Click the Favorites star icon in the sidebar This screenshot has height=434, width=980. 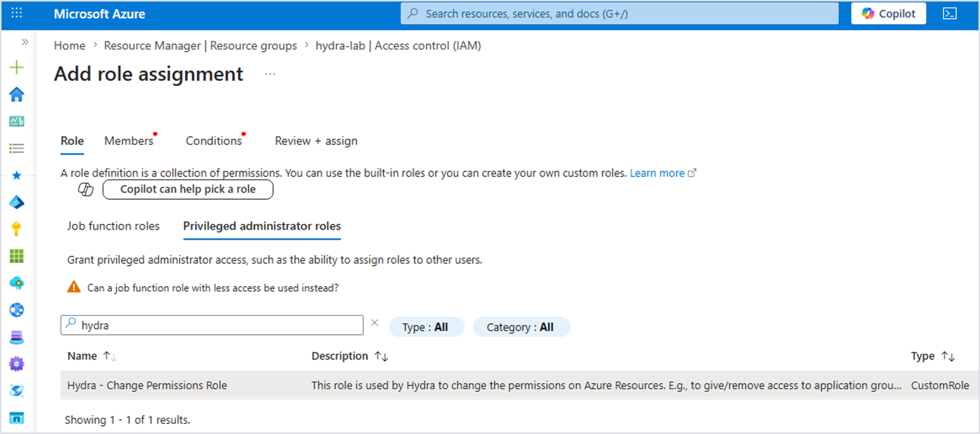[17, 176]
